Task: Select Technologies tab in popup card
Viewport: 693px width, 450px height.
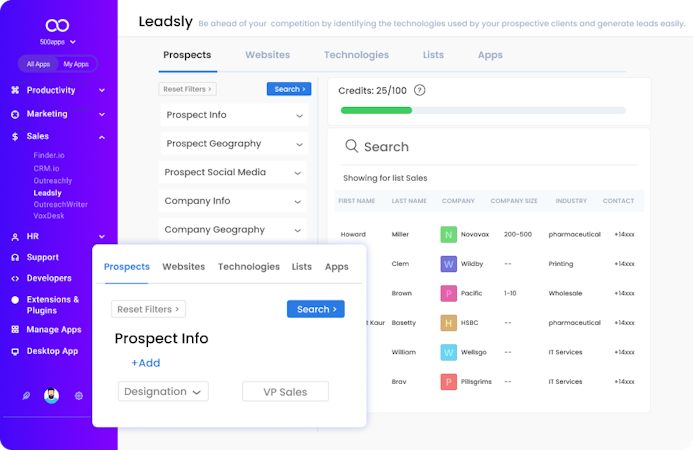Action: click(248, 267)
